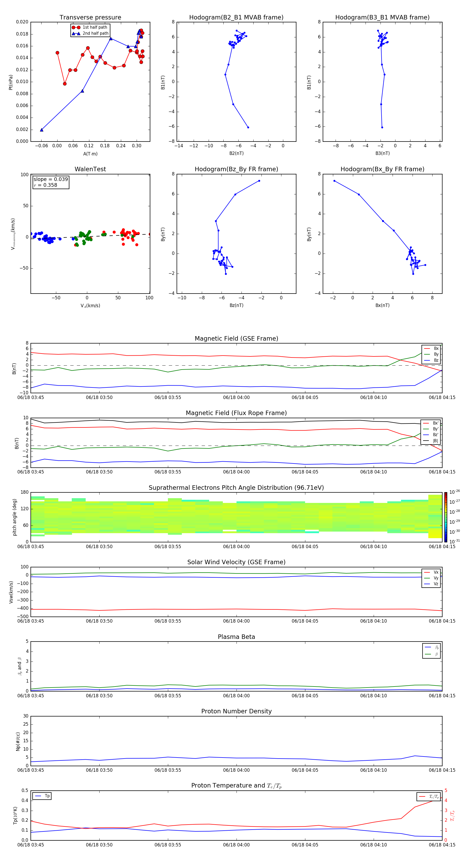Image resolution: width=473 pixels, height=868 pixels.
Task: Click the colorbar tick label 10^-26
Action: point(455,492)
